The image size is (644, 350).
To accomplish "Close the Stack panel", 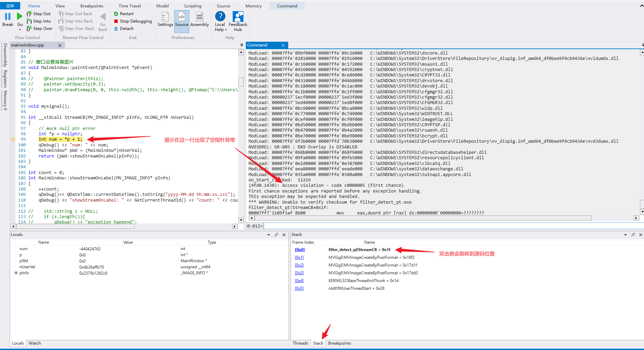I will tap(641, 235).
